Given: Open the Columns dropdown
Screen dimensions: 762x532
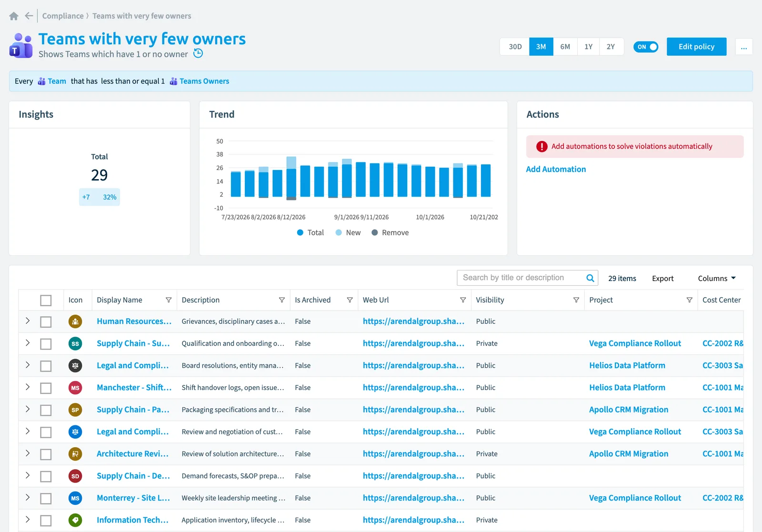Looking at the screenshot, I should [x=717, y=278].
